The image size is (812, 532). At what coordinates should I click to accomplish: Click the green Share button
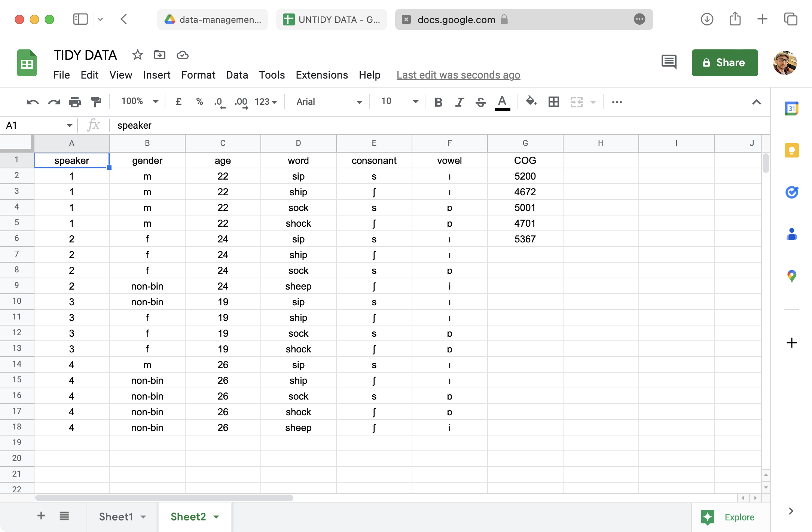coord(724,62)
